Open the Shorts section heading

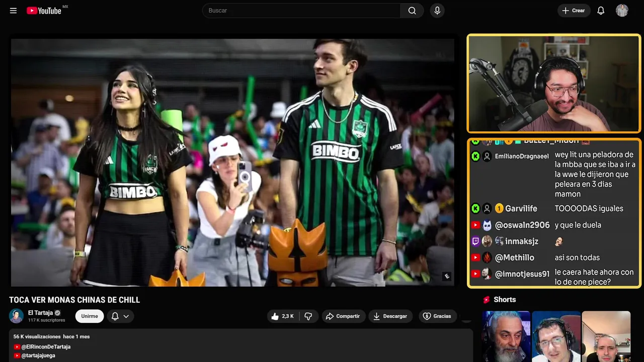pyautogui.click(x=505, y=300)
